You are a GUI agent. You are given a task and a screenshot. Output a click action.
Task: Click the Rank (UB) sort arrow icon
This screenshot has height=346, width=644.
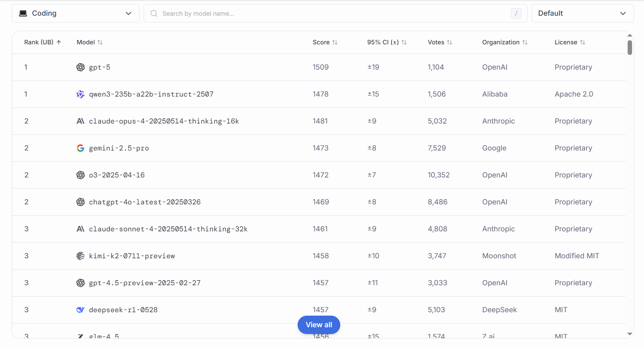(59, 42)
